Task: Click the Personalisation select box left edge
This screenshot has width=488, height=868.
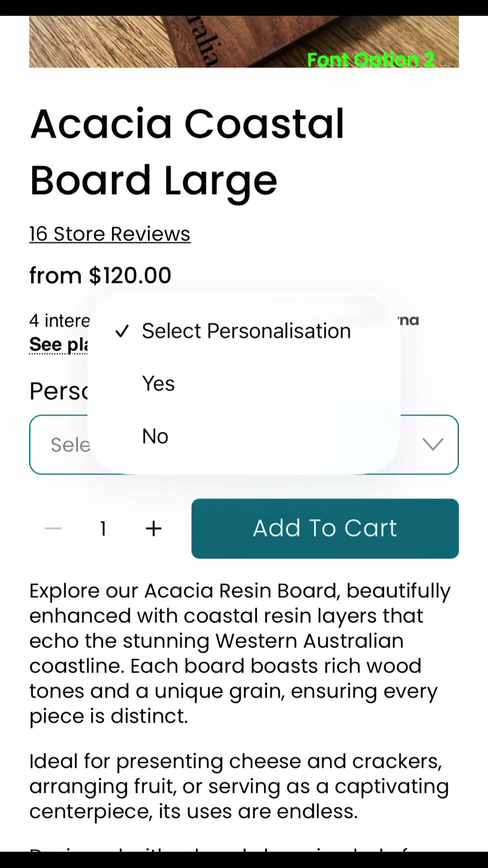Action: [59, 444]
